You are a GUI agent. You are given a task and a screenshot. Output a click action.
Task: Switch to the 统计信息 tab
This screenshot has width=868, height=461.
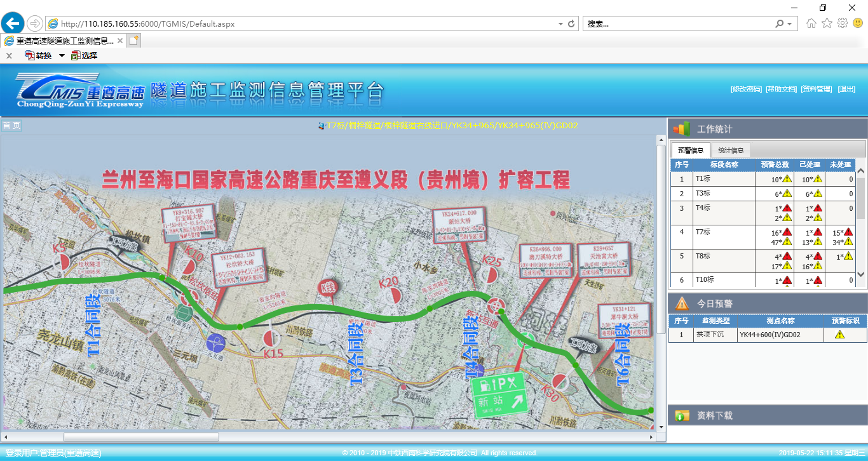click(x=730, y=150)
